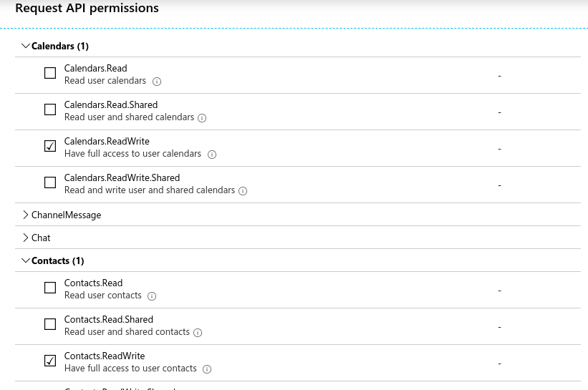Uncheck the Contacts.ReadWrite permission

coord(50,361)
